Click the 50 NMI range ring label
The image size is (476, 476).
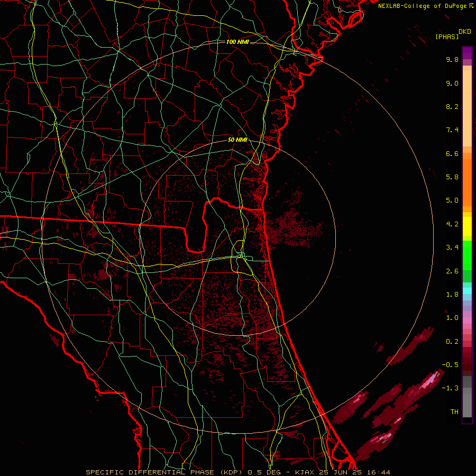(x=237, y=140)
